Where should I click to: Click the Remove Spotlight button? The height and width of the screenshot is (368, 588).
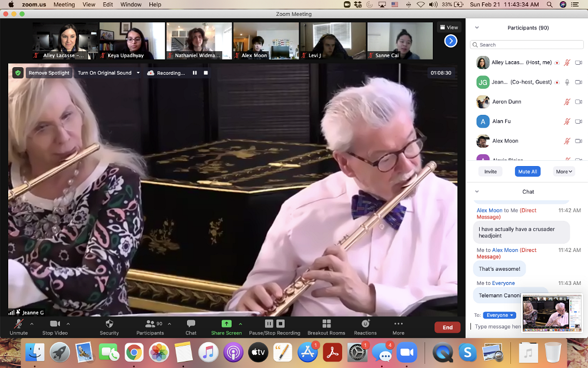click(x=49, y=73)
